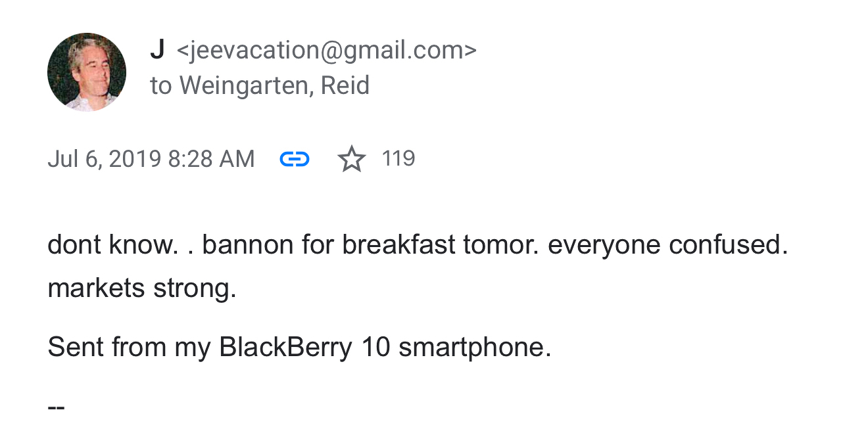This screenshot has height=431, width=868.
Task: Click the "Jul 6, 2019" date
Action: [x=105, y=159]
